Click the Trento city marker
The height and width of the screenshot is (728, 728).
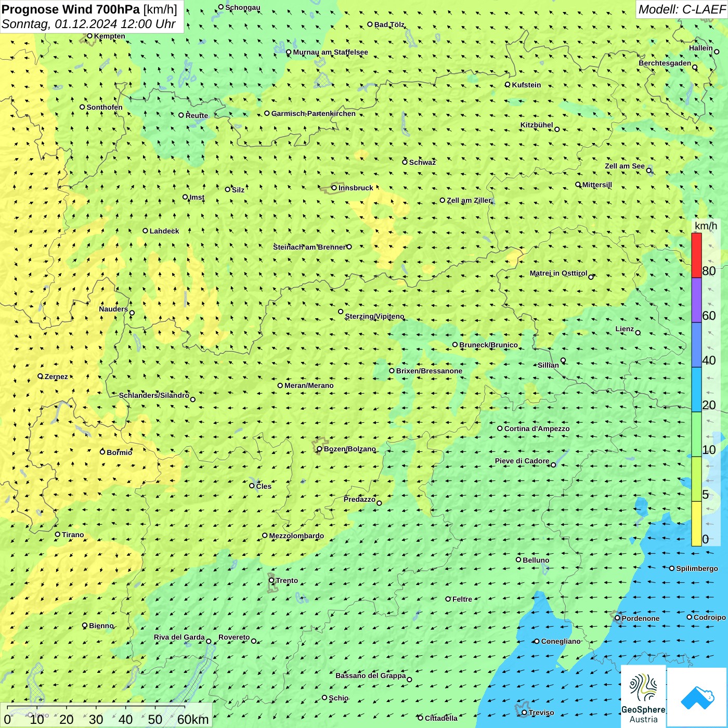[x=271, y=580]
